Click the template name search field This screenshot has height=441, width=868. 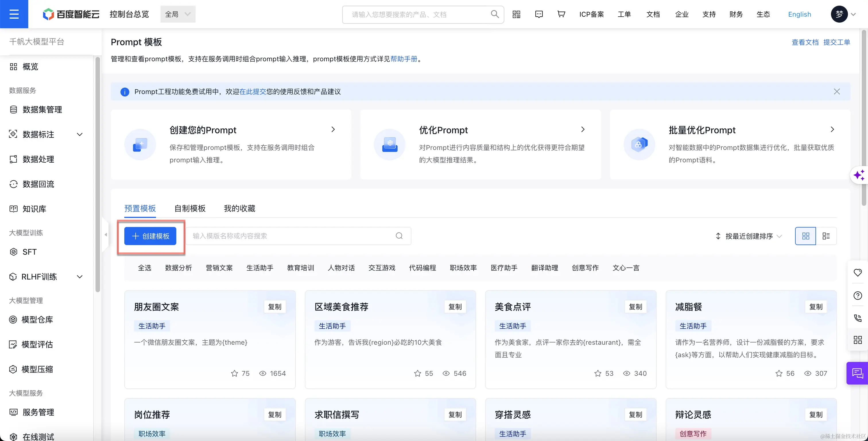(x=293, y=236)
